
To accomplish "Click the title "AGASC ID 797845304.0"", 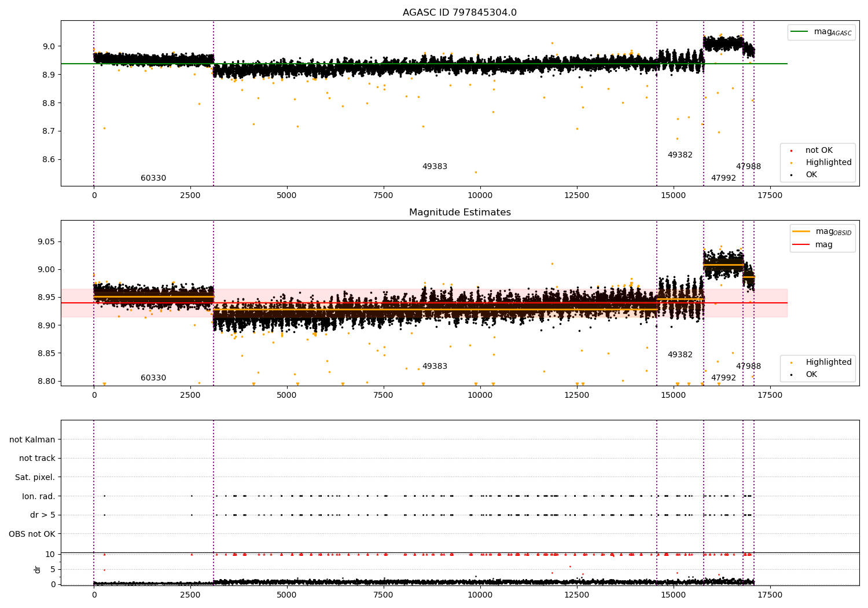I will (459, 13).
